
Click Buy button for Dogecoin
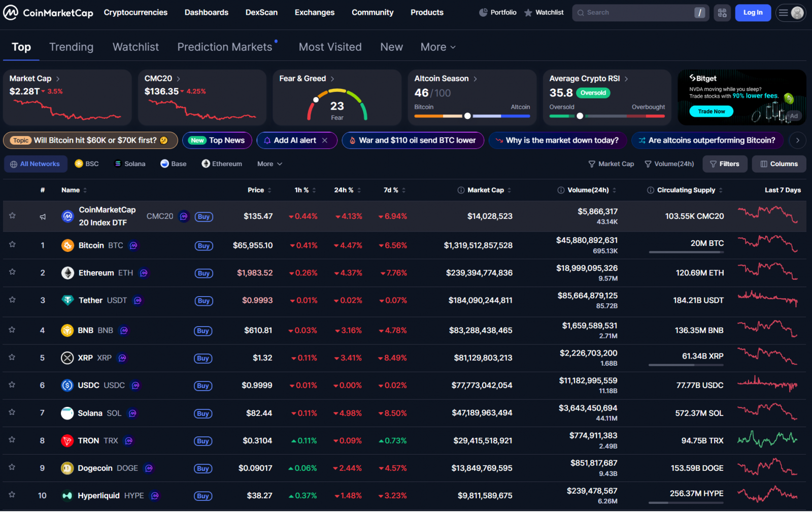pyautogui.click(x=203, y=469)
